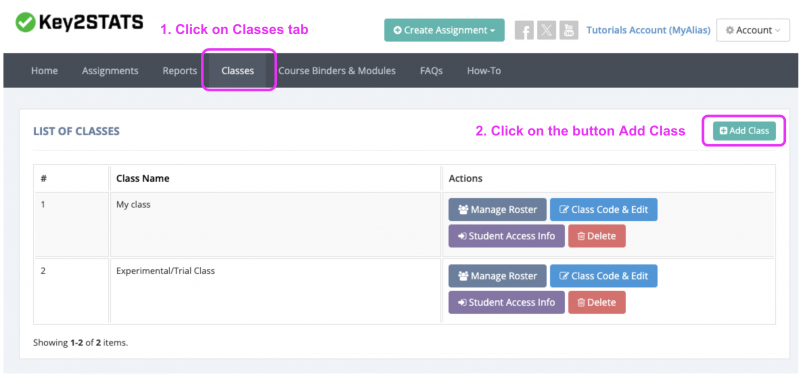Click the Add Class button

[x=744, y=131]
